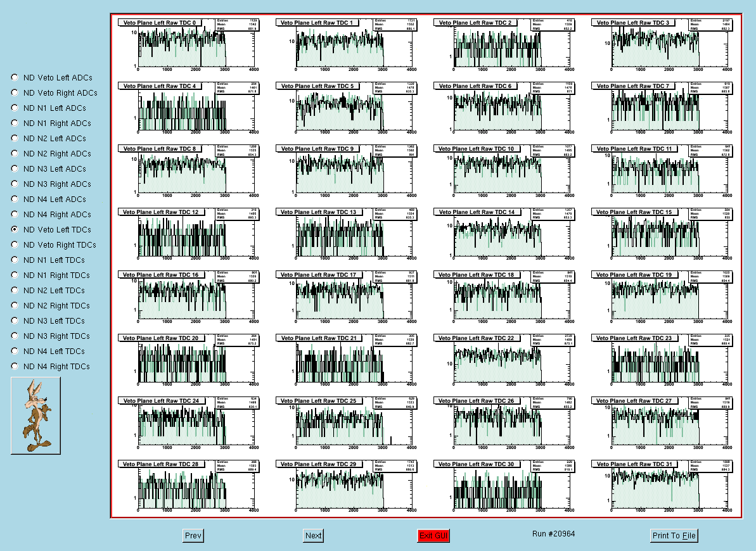Select ND N4 Right ADCs
The width and height of the screenshot is (756, 551).
[x=15, y=214]
